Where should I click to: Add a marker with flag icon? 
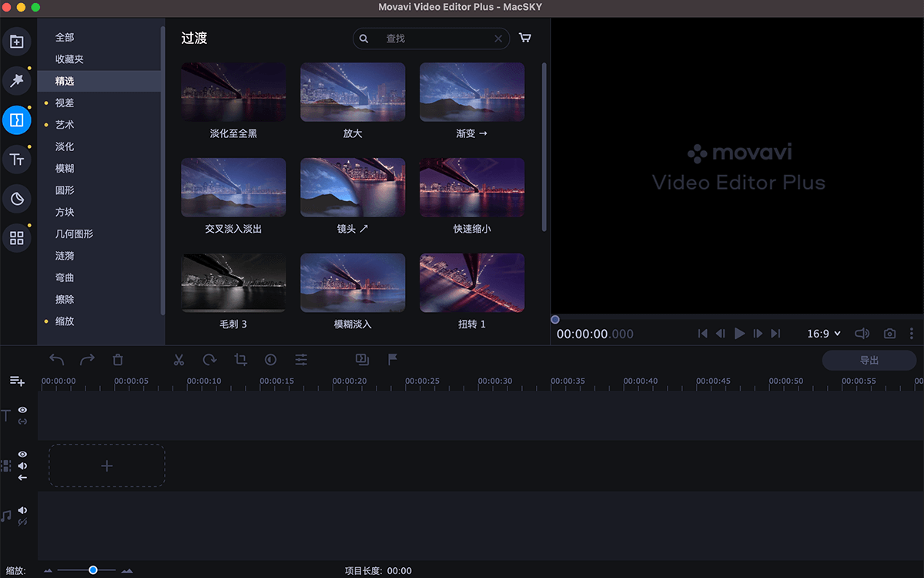pos(392,359)
